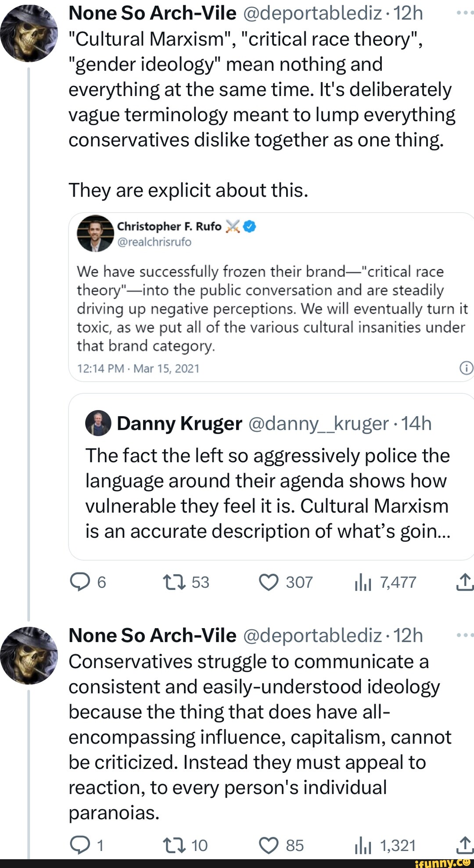Open the first tweet's skull profile avatar
Image resolution: width=474 pixels, height=868 pixels.
click(x=29, y=33)
